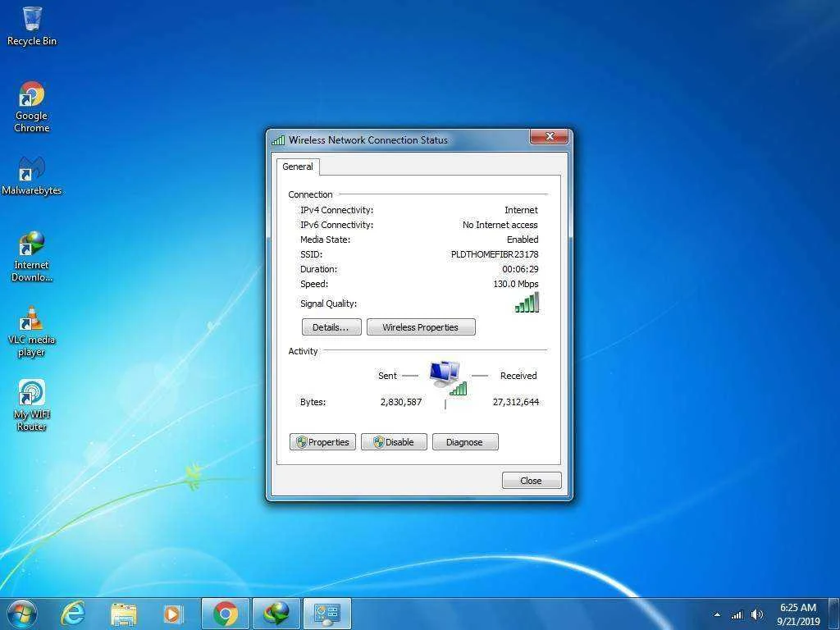The image size is (840, 630).
Task: Run Diagnose on the connection
Action: [x=465, y=442]
